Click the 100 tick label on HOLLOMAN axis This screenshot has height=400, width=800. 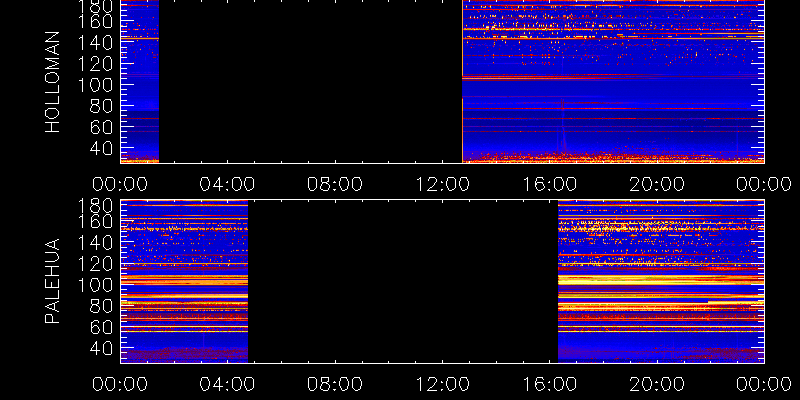95,85
